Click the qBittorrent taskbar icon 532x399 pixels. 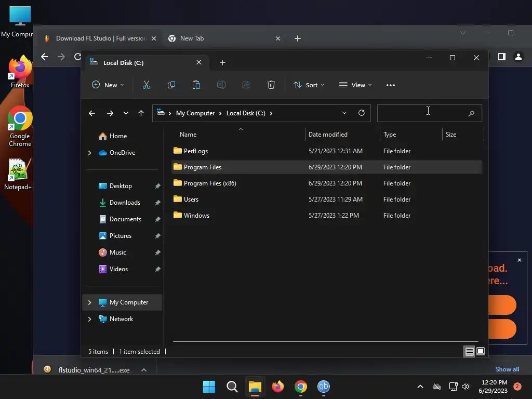pos(323,387)
